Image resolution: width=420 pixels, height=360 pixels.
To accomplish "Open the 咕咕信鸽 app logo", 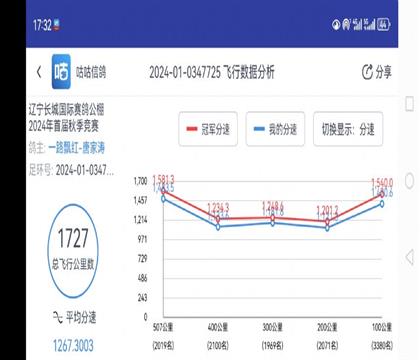I will pos(61,71).
